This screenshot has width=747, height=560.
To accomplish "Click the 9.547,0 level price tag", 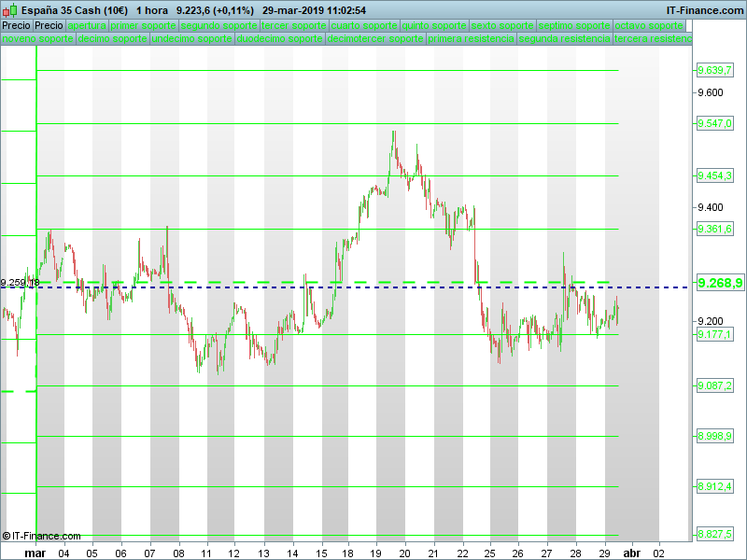I will click(714, 123).
